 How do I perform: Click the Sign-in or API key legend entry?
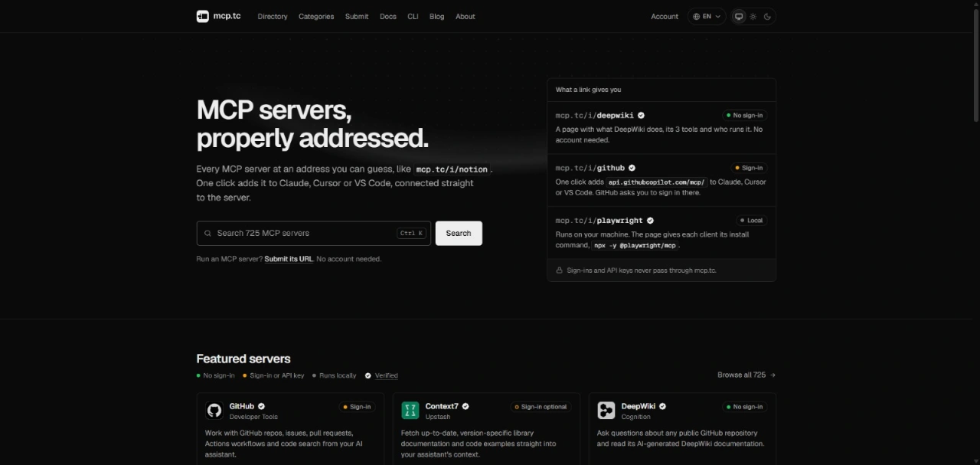coord(273,375)
